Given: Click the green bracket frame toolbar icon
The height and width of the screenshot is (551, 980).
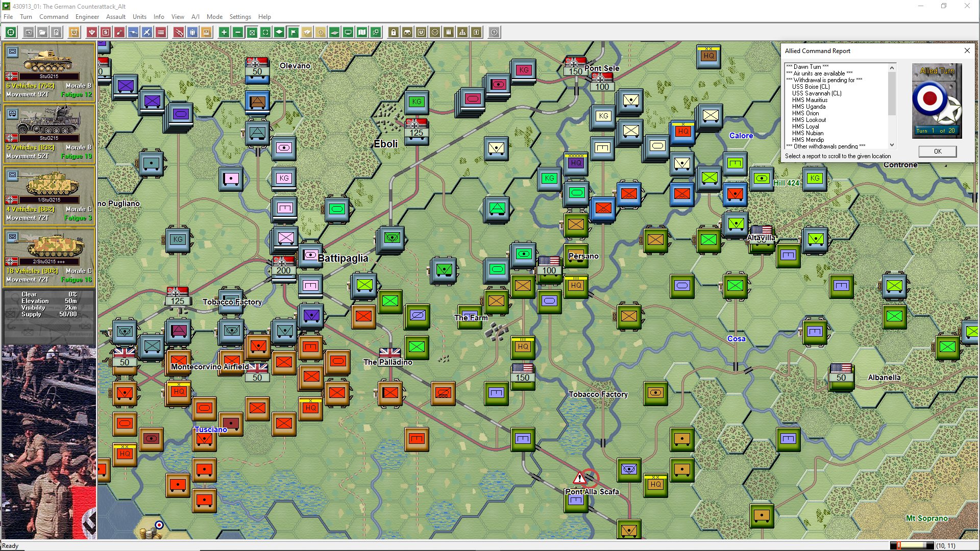Looking at the screenshot, I should pyautogui.click(x=265, y=32).
